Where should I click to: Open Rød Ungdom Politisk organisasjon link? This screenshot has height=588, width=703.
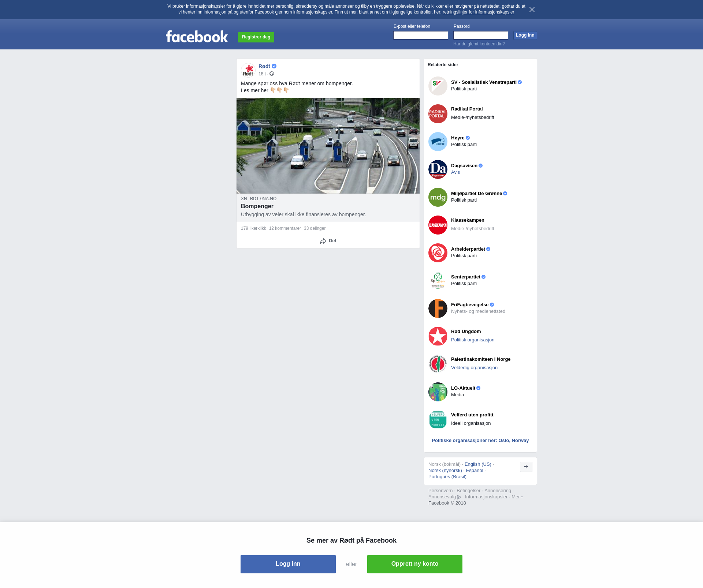pos(473,340)
